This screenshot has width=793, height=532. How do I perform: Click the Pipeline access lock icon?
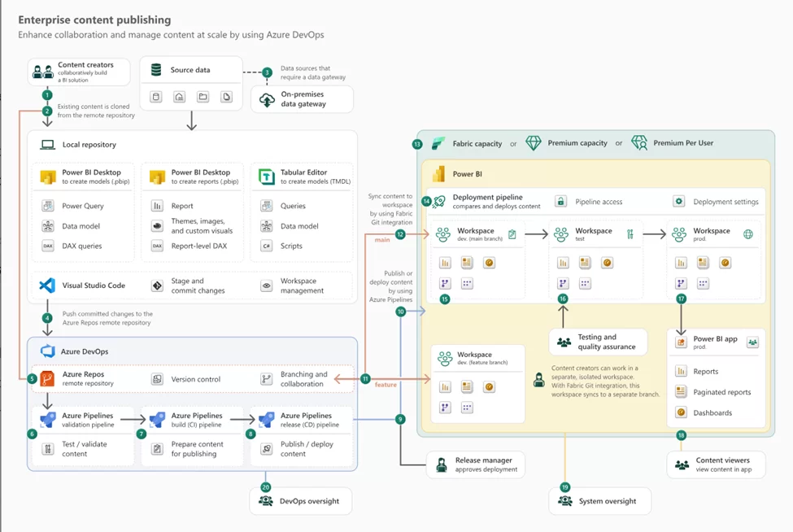pos(560,201)
